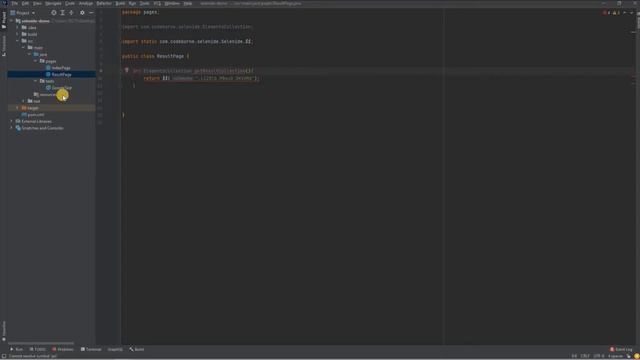640x360 pixels.
Task: Open the VCS menu
Action: (x=158, y=3)
